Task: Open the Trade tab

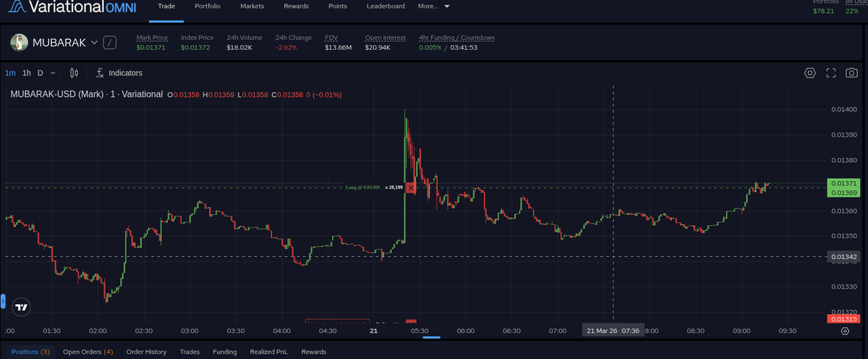Action: click(167, 6)
